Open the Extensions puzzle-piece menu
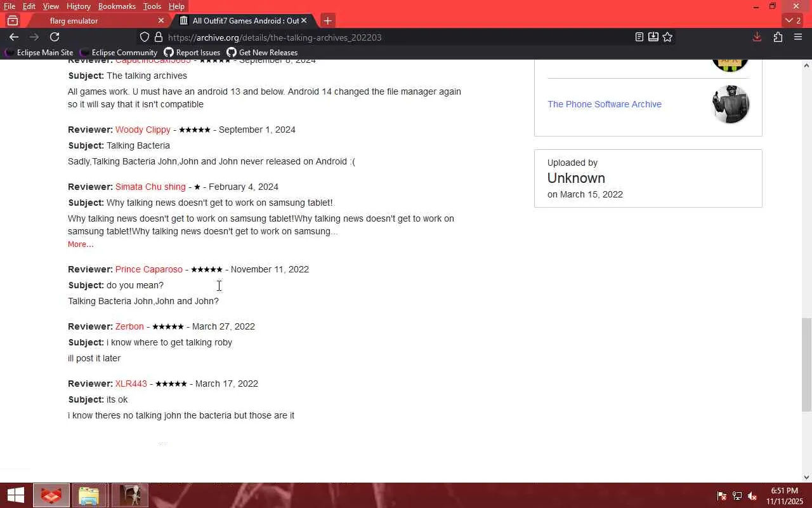812x508 pixels. (x=778, y=37)
